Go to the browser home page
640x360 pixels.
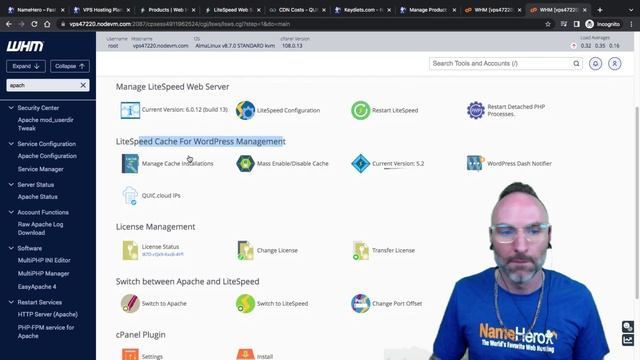coord(47,24)
